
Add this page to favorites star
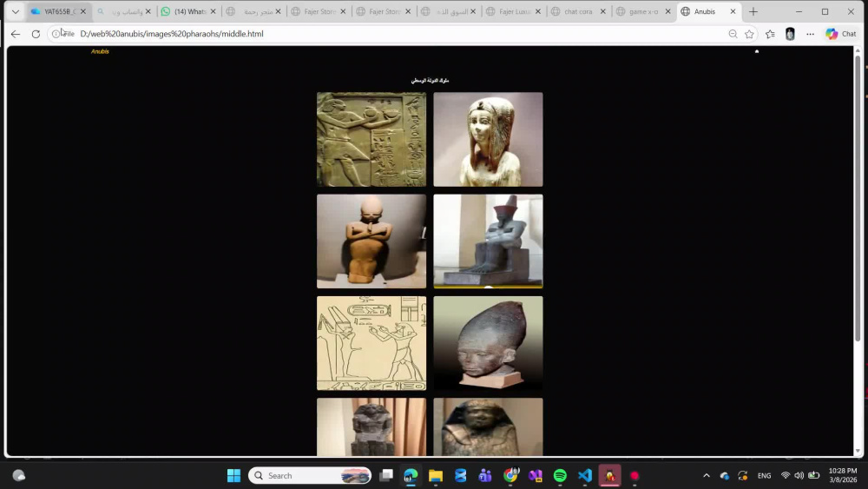click(750, 34)
